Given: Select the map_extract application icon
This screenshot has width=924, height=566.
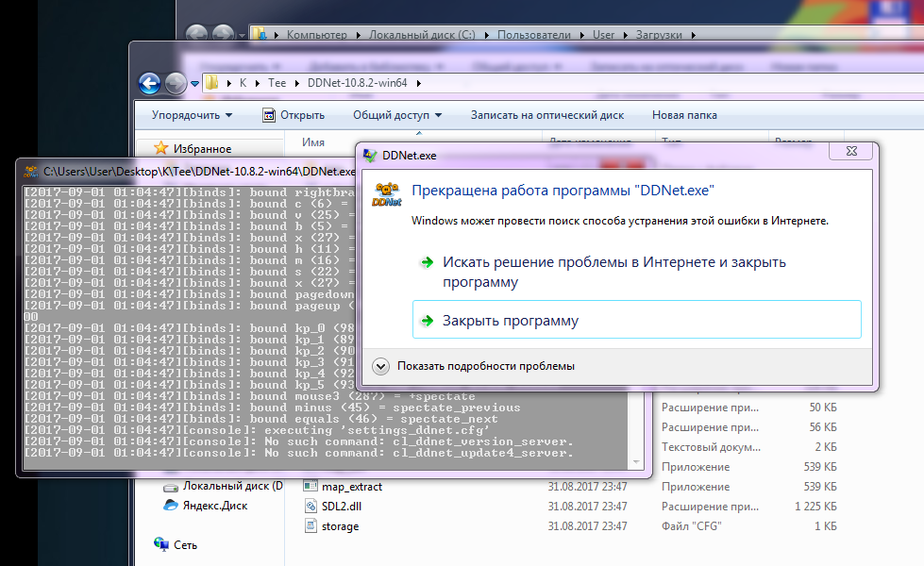Looking at the screenshot, I should click(311, 486).
